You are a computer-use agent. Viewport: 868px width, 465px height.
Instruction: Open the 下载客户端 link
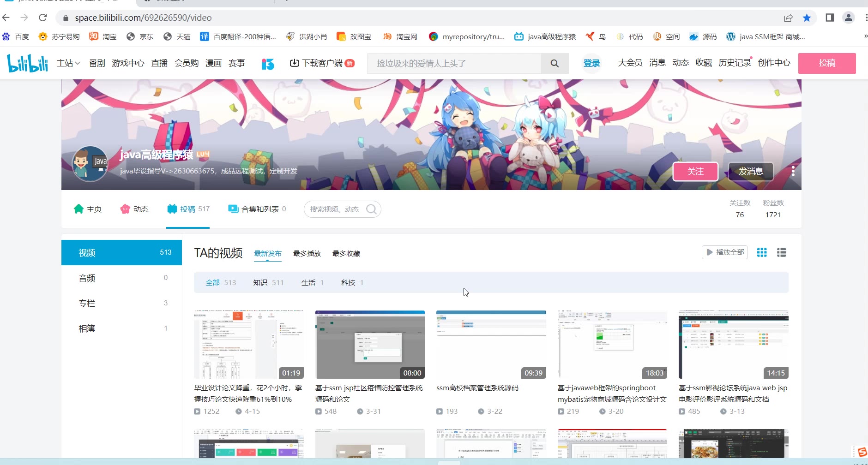322,63
